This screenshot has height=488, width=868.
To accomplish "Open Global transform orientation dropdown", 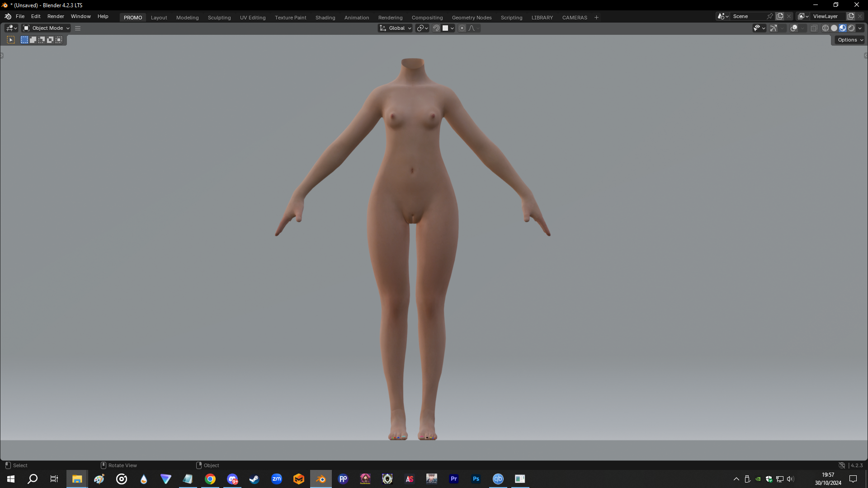I will (x=395, y=28).
